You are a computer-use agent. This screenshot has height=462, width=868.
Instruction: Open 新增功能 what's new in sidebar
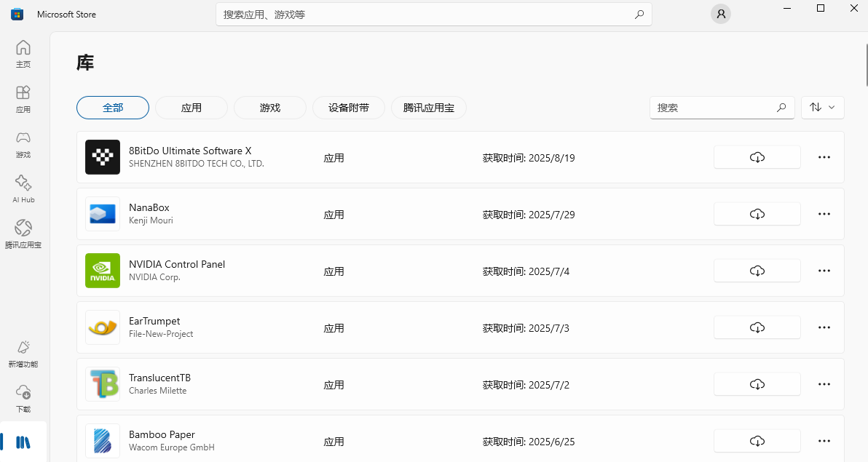point(23,354)
